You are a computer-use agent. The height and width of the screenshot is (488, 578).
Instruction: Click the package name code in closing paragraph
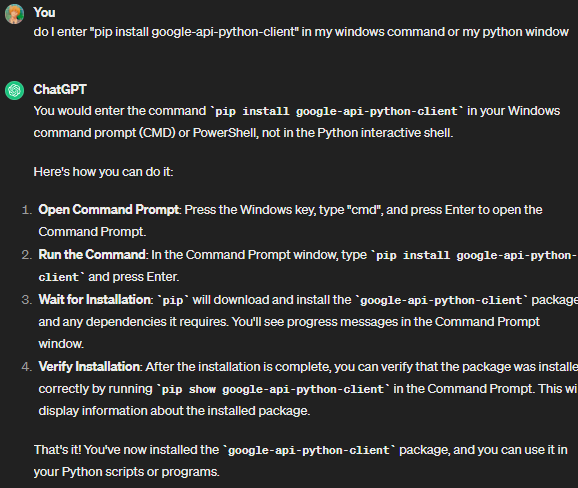pyautogui.click(x=309, y=450)
